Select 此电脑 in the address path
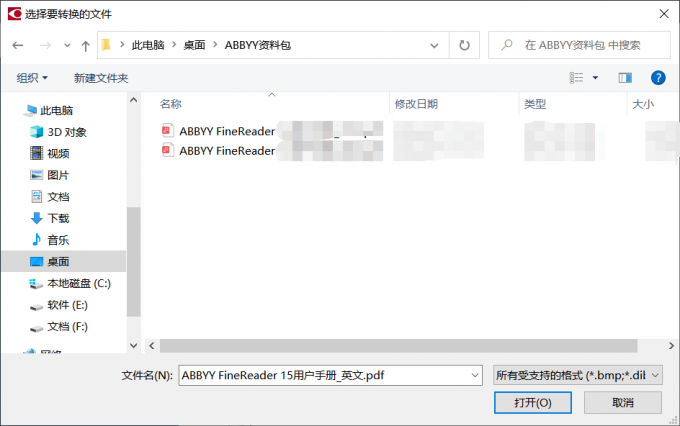 [x=148, y=45]
